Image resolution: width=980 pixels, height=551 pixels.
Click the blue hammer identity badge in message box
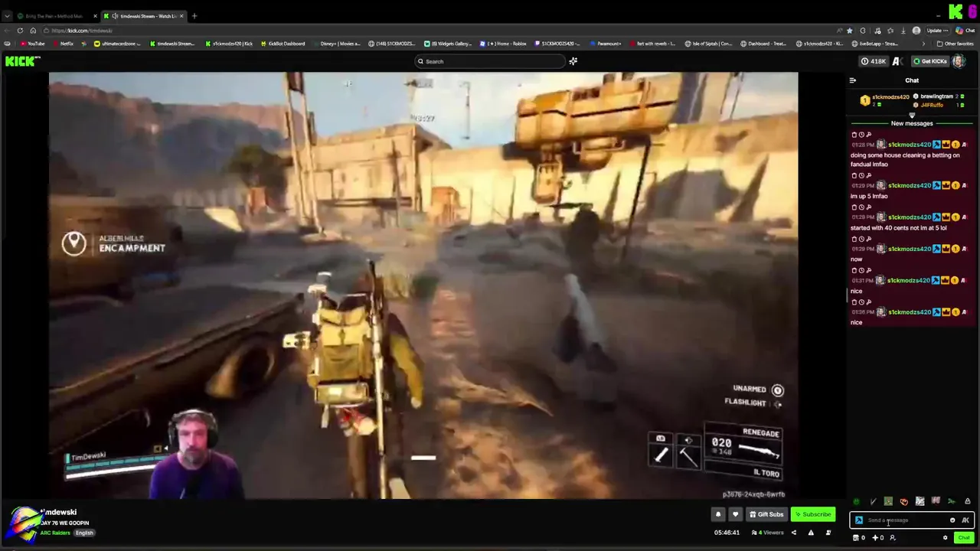coord(858,520)
